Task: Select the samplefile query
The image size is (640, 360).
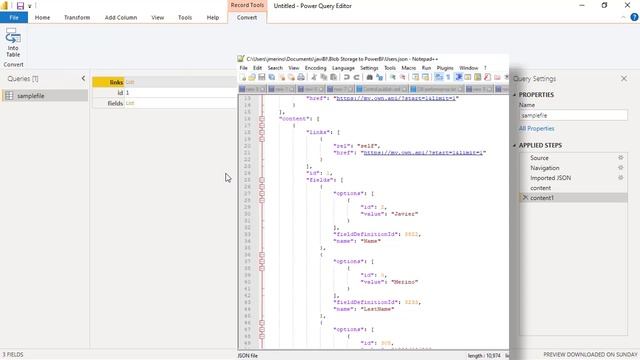Action: tap(44, 96)
